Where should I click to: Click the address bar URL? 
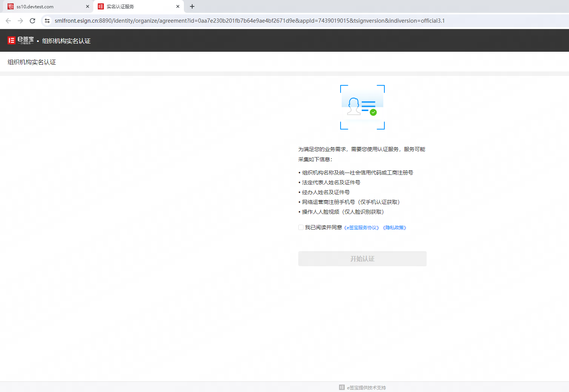[250, 21]
